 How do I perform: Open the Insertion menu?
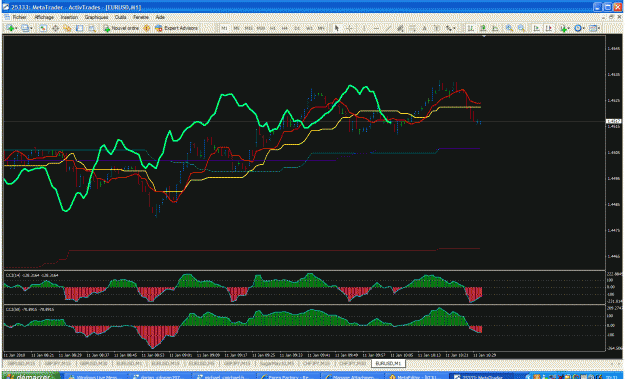click(69, 17)
